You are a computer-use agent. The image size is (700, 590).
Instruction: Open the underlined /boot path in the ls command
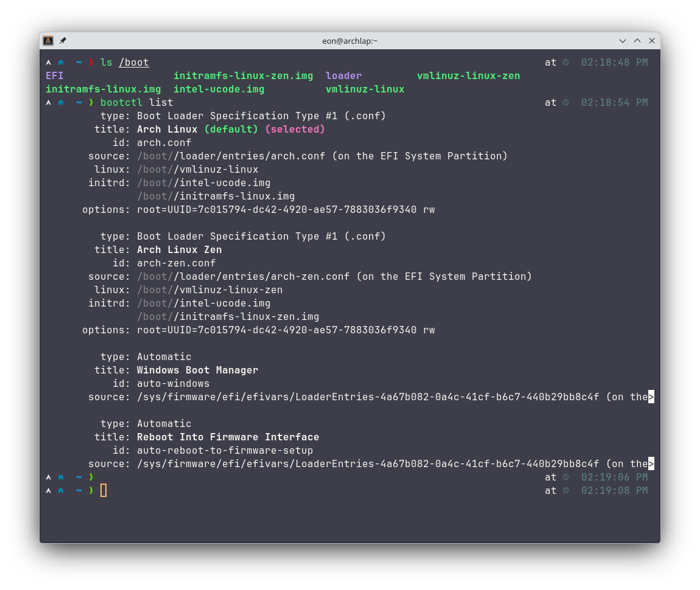(x=134, y=62)
